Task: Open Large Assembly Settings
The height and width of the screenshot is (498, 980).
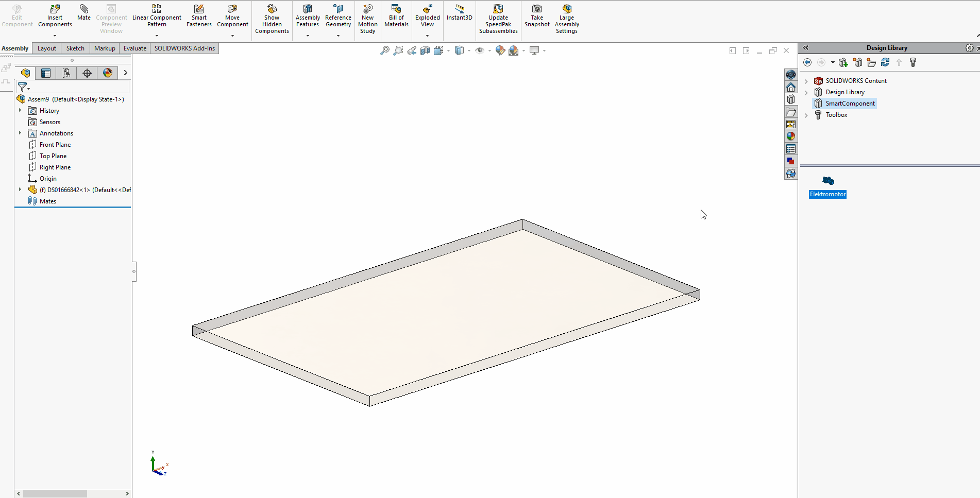Action: tap(567, 19)
